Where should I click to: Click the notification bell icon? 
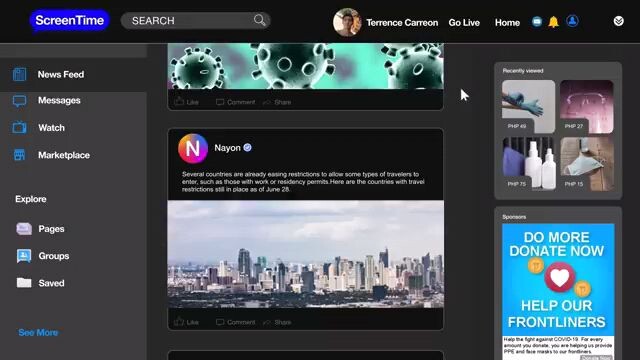click(x=553, y=22)
